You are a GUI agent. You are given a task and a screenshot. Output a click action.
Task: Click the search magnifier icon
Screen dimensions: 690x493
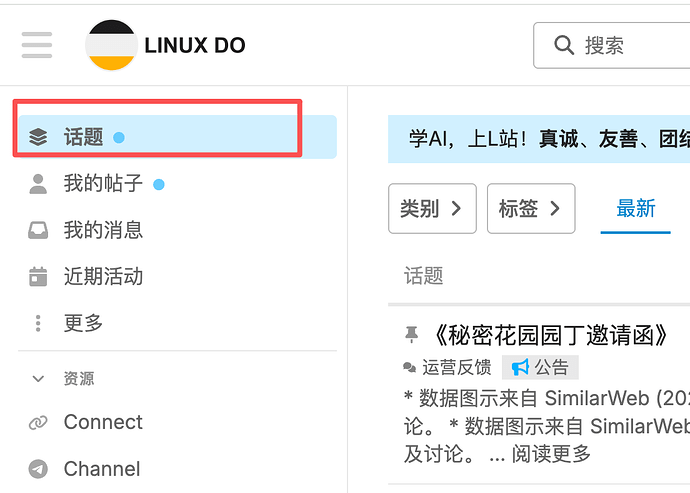[564, 45]
